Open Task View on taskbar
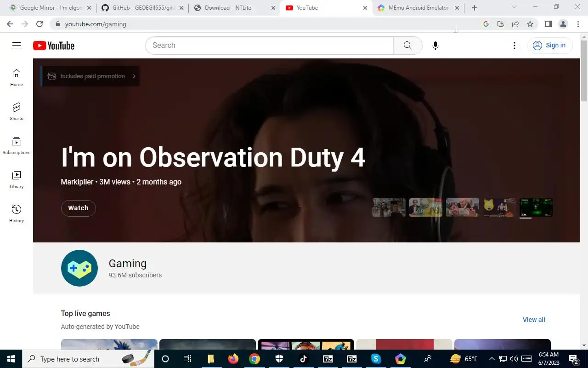Viewport: 588px width, 368px height. pos(187,359)
